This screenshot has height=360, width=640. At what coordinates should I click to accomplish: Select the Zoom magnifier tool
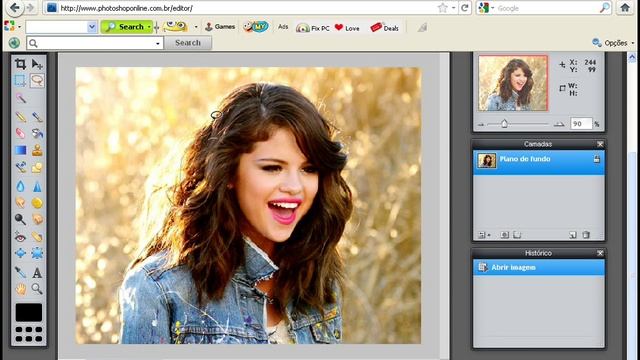pyautogui.click(x=37, y=289)
